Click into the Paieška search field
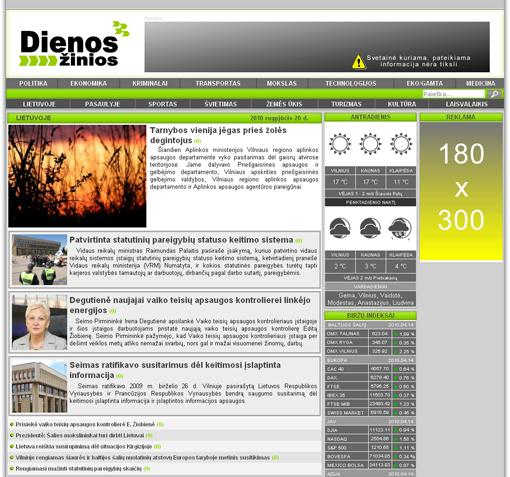This screenshot has width=510, height=477. click(453, 94)
